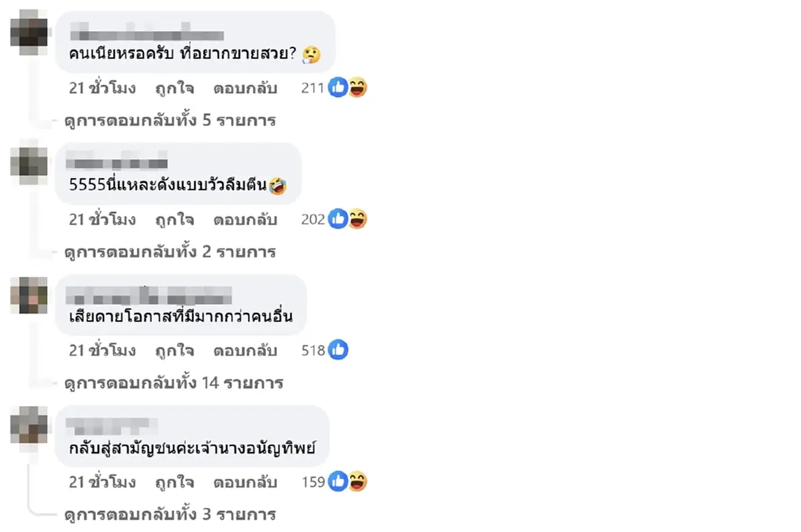Reply to the first comment using ตอบกลับ
Screen dimensions: 801x532
pos(245,88)
